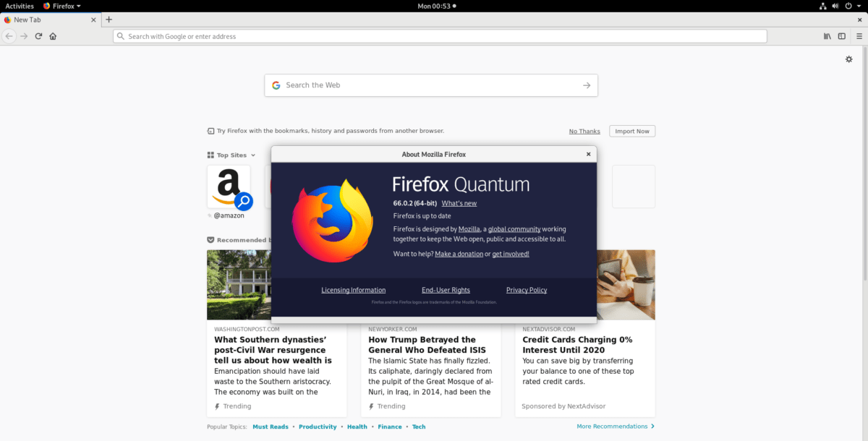868x441 pixels.
Task: Collapse the Top Sites section
Action: point(253,155)
